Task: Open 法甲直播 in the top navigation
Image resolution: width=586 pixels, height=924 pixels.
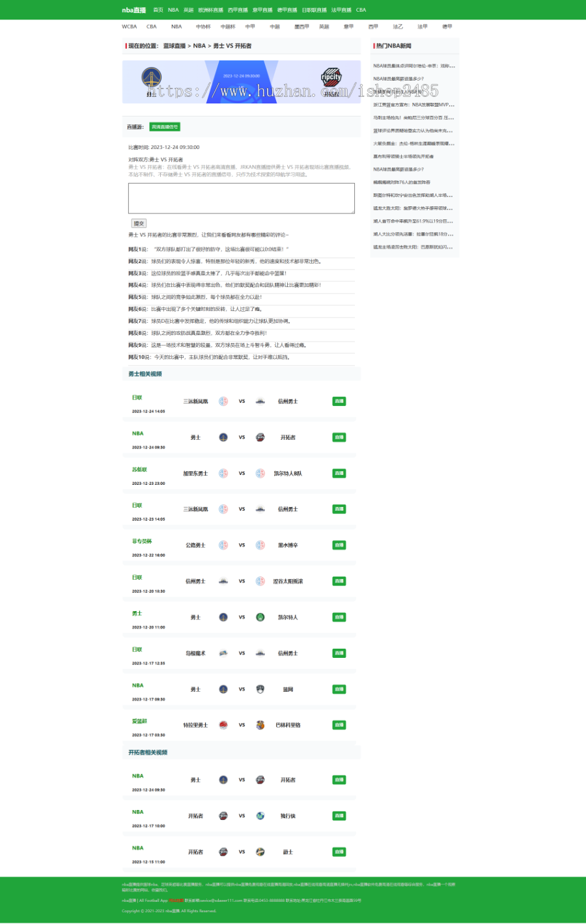Action: (341, 10)
